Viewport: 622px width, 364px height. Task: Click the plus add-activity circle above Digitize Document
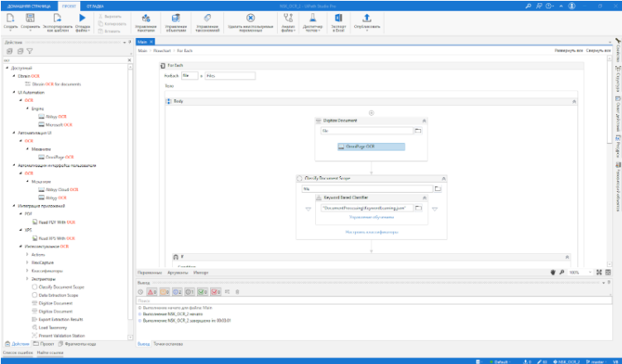[x=371, y=113]
